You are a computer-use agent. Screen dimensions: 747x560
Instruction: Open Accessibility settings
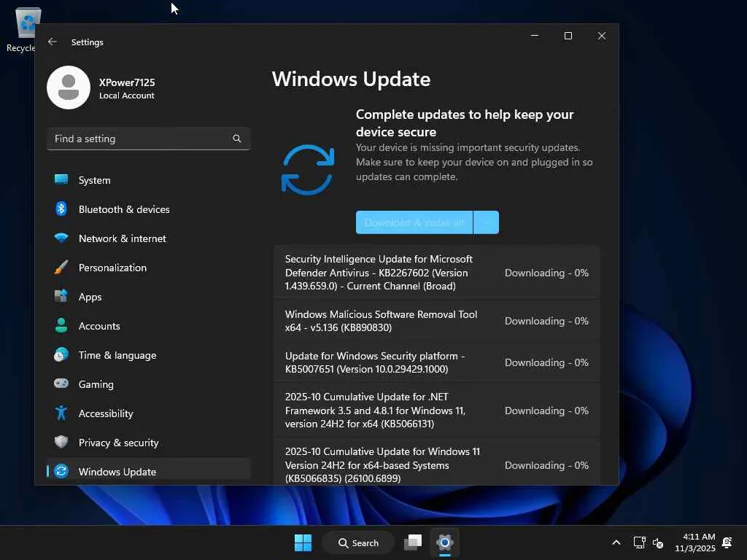tap(149, 413)
